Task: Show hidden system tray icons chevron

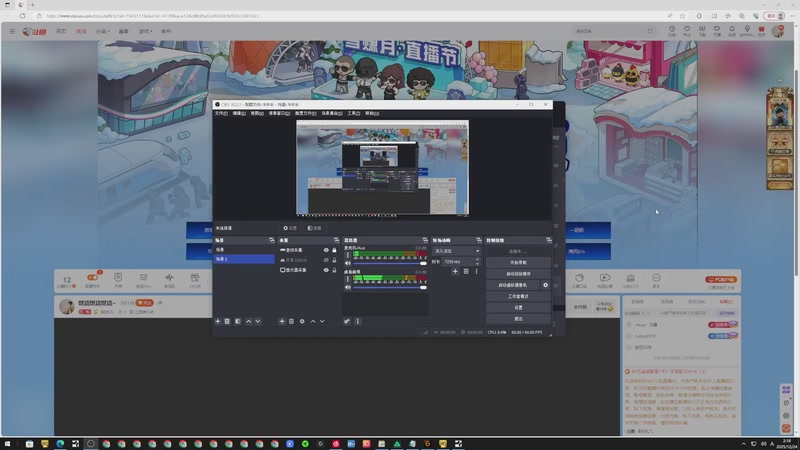Action: [x=743, y=444]
